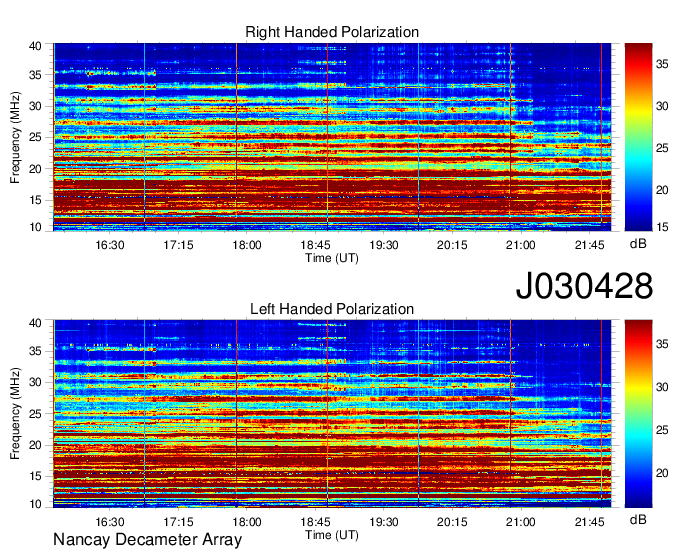Click the '19:30' time tick on Right Handed plot
Image resolution: width=680 pixels, height=552 pixels.
[x=384, y=245]
